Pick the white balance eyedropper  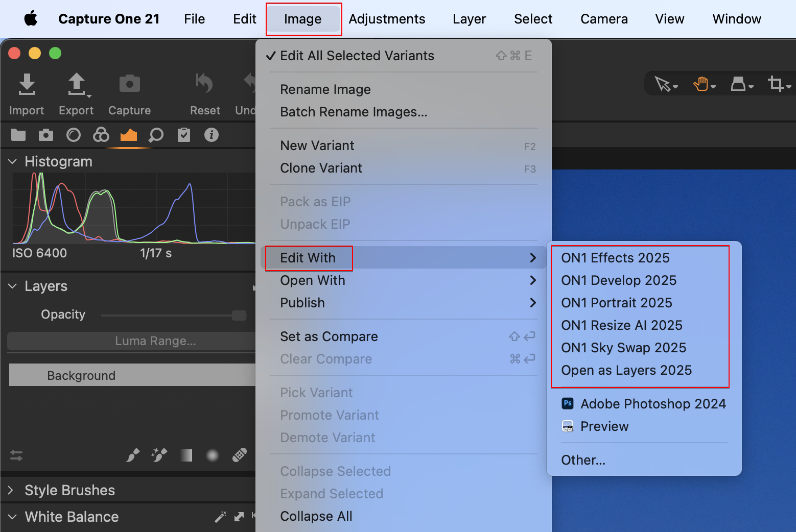[x=220, y=517]
